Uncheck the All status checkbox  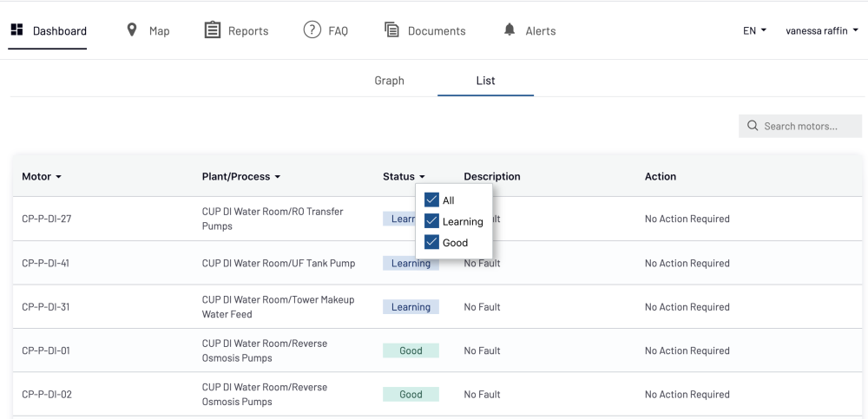point(431,200)
